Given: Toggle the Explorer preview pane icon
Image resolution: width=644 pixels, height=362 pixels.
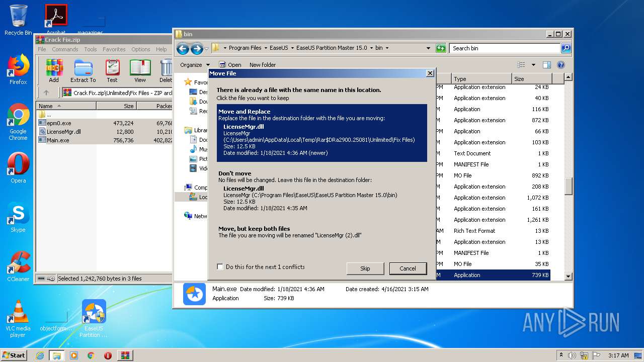Looking at the screenshot, I should 547,65.
